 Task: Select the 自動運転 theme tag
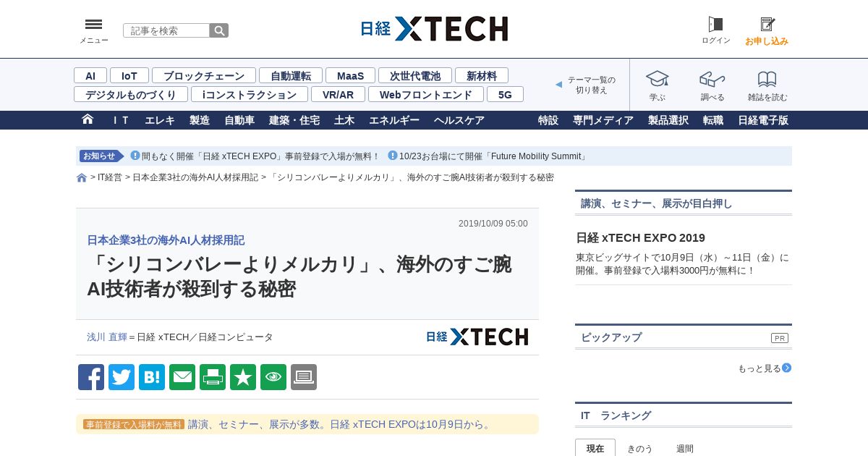291,75
